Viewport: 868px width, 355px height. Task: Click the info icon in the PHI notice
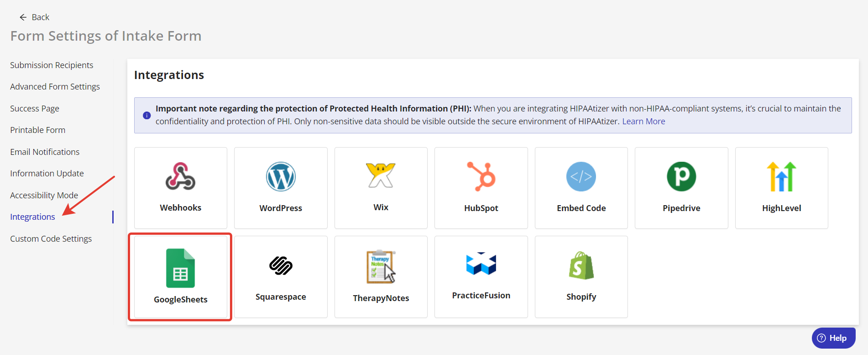146,115
